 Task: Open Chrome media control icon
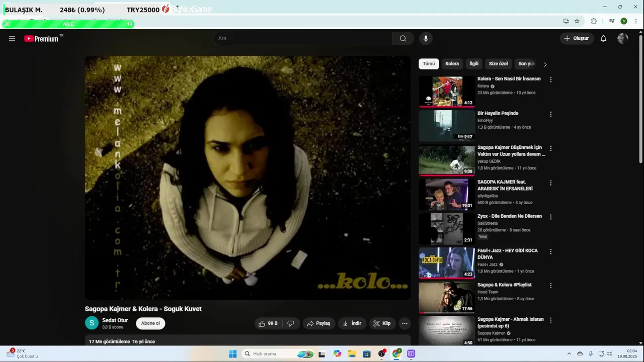coord(612,21)
